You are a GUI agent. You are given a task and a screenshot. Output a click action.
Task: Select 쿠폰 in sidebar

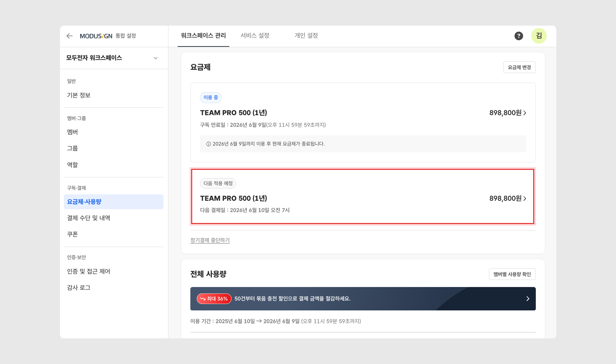pos(72,234)
